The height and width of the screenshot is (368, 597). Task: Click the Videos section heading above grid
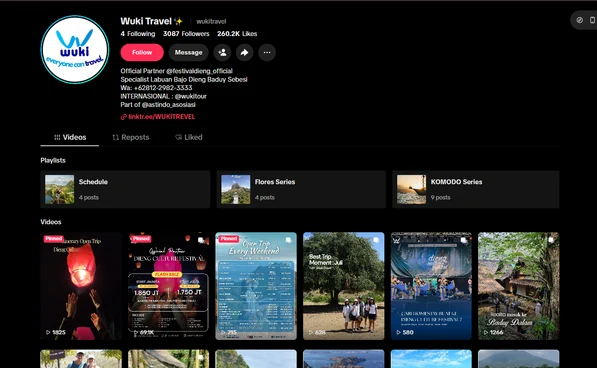click(51, 222)
